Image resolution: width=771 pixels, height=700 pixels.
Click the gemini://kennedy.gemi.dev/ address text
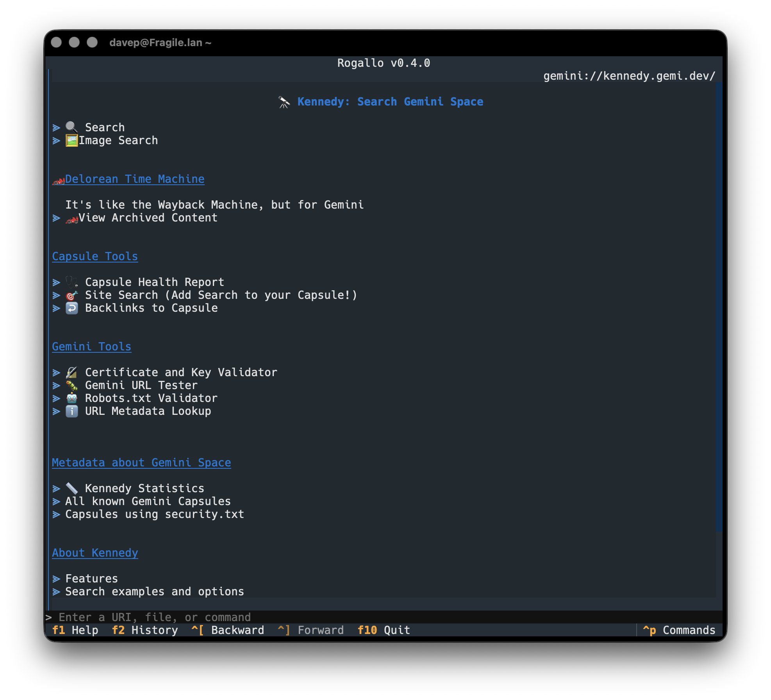[629, 76]
